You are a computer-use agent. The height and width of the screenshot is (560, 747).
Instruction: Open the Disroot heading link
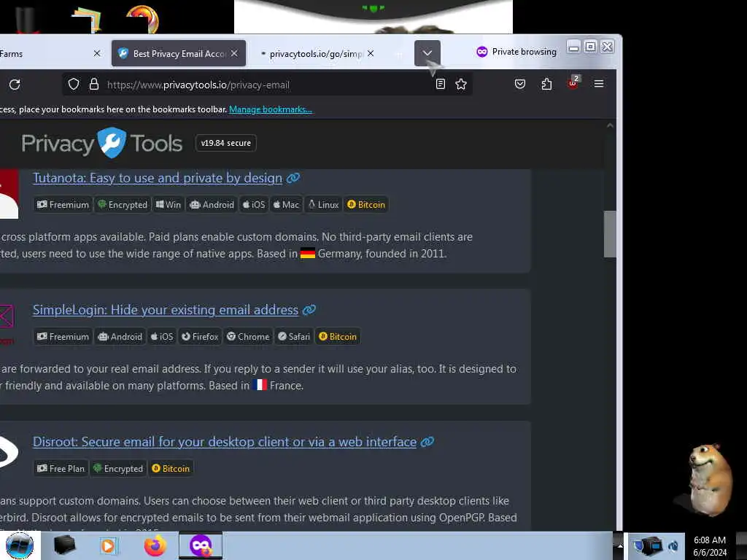225,442
